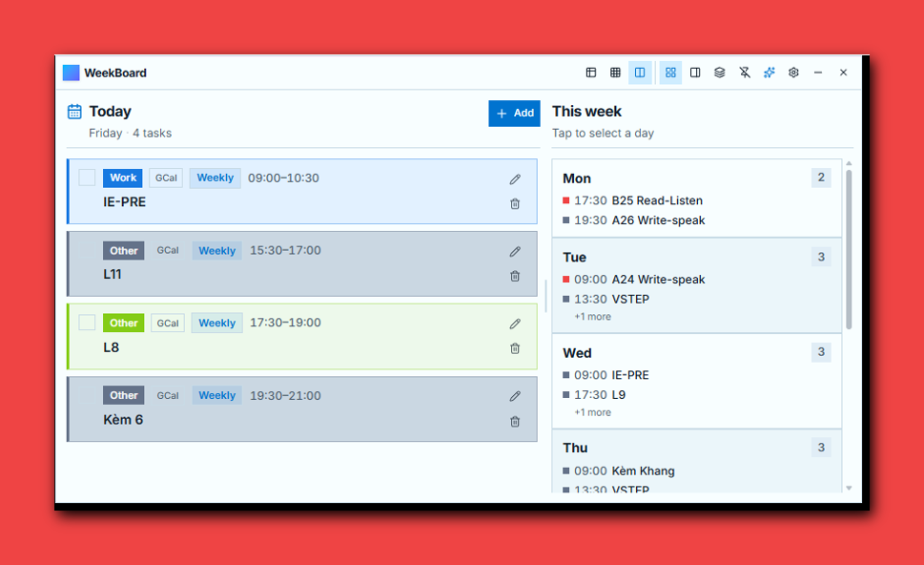Check off the Kèm 6 task
The height and width of the screenshot is (565, 924).
pos(87,395)
